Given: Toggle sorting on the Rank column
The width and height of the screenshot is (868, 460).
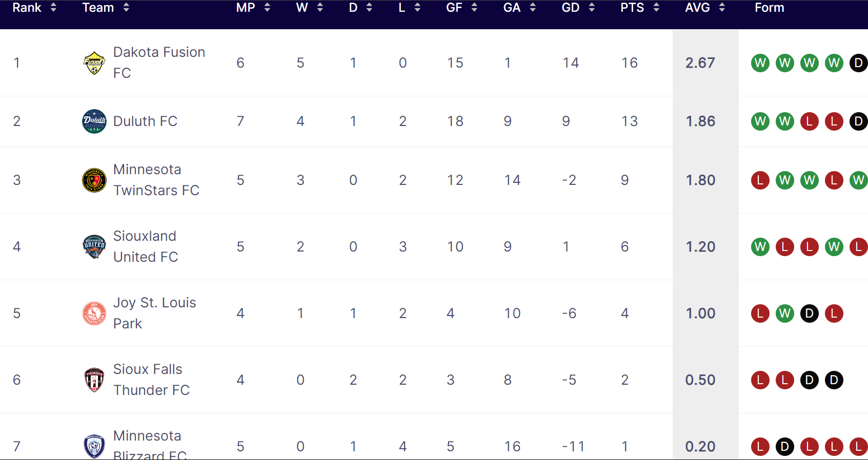Looking at the screenshot, I should tap(54, 8).
